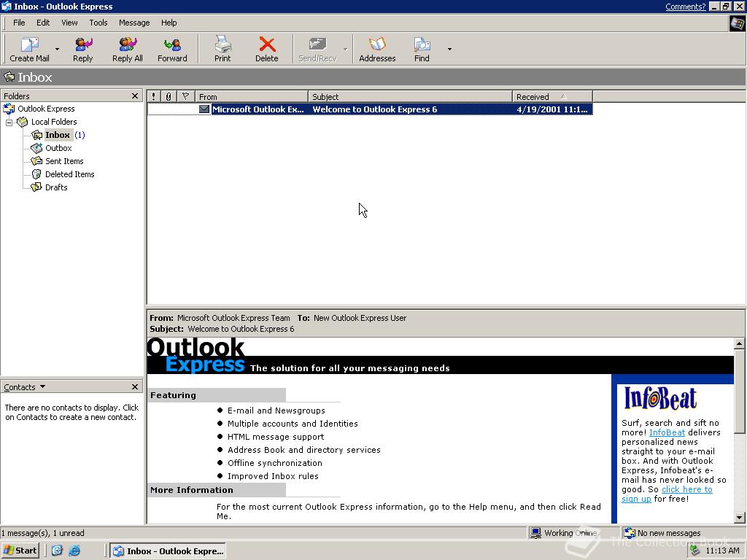The height and width of the screenshot is (560, 747).
Task: Open the Contacts dropdown menu
Action: pos(25,387)
